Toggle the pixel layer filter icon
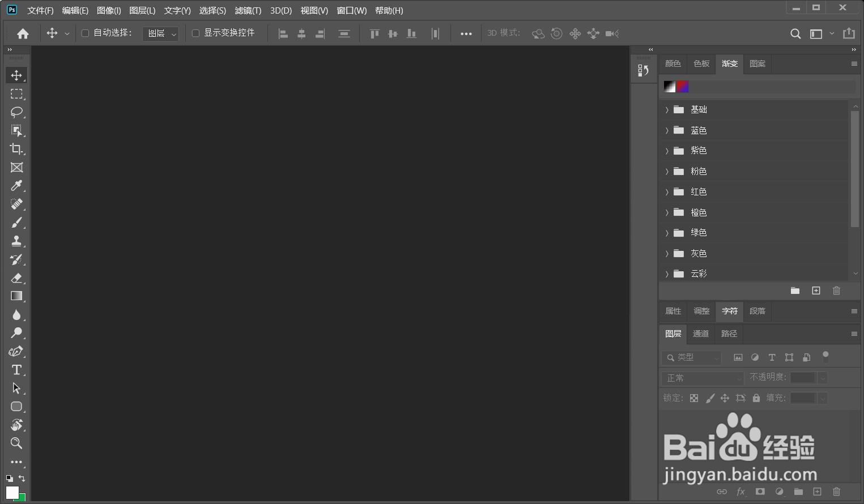The height and width of the screenshot is (504, 864). pyautogui.click(x=738, y=357)
